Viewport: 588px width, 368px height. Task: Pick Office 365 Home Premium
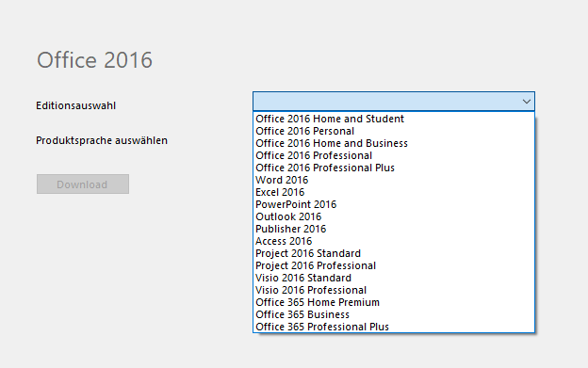click(394, 302)
